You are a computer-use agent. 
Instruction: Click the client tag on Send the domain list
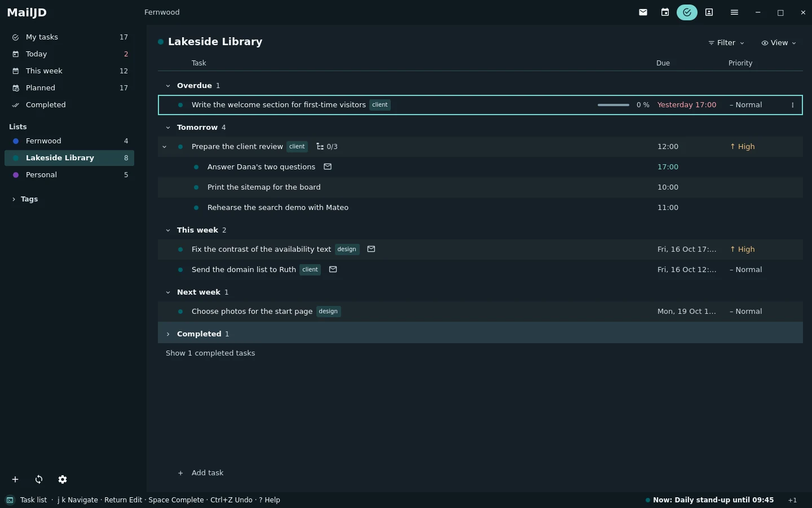[x=310, y=270]
